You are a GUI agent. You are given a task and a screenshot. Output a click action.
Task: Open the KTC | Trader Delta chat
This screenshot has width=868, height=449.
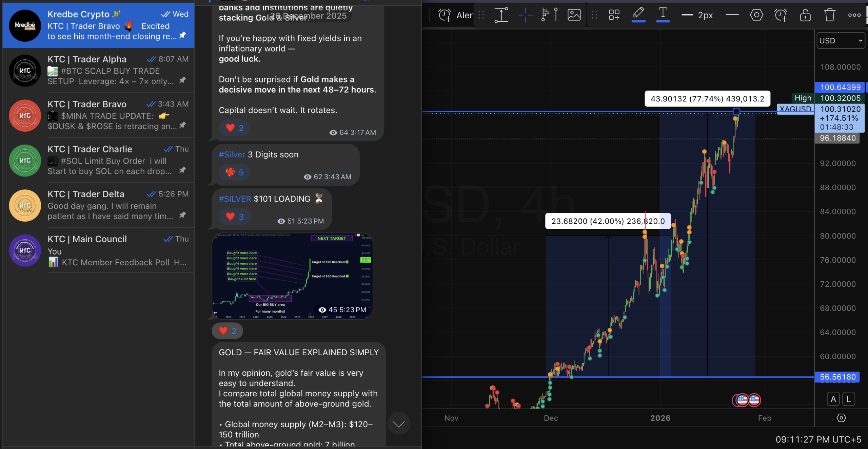click(98, 205)
